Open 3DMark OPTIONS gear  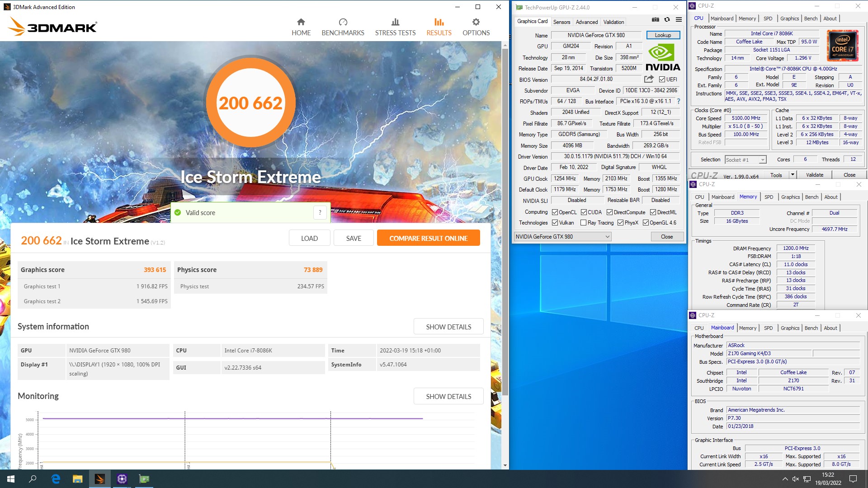[x=476, y=27]
